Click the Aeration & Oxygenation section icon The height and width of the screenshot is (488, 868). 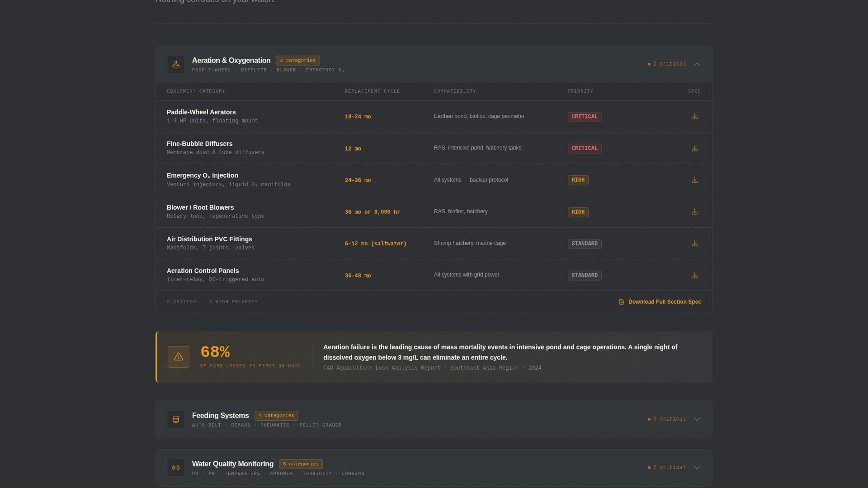pos(176,64)
